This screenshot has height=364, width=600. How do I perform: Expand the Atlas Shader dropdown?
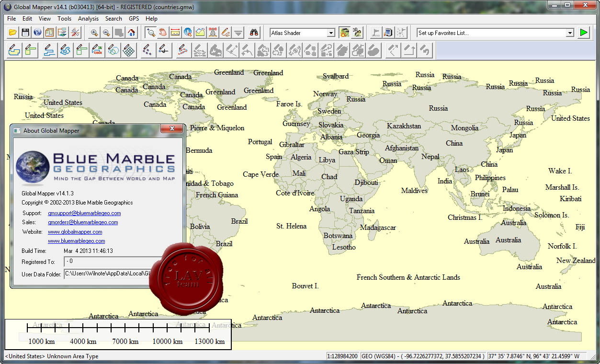[x=331, y=33]
